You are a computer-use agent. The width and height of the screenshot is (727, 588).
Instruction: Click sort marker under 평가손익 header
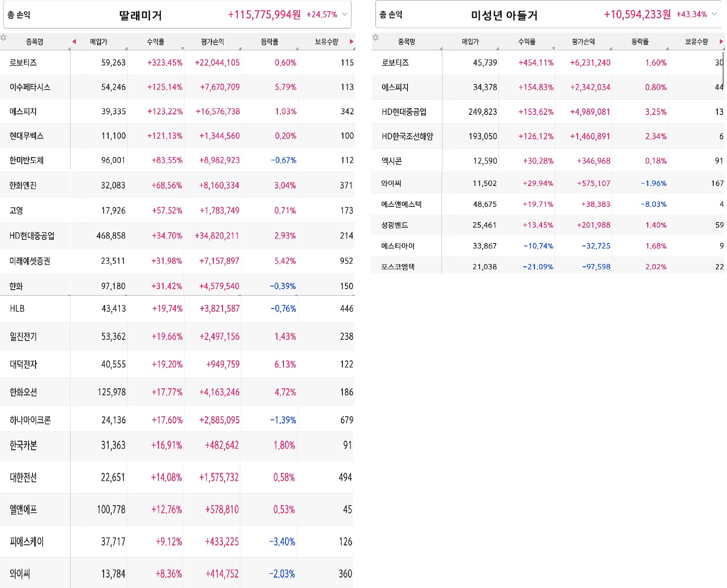[x=239, y=47]
